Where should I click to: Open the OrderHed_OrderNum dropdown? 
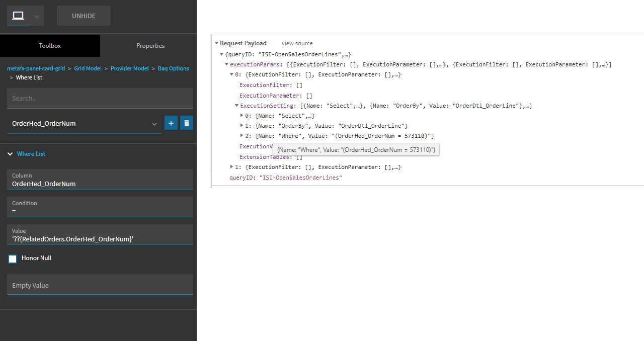(154, 124)
